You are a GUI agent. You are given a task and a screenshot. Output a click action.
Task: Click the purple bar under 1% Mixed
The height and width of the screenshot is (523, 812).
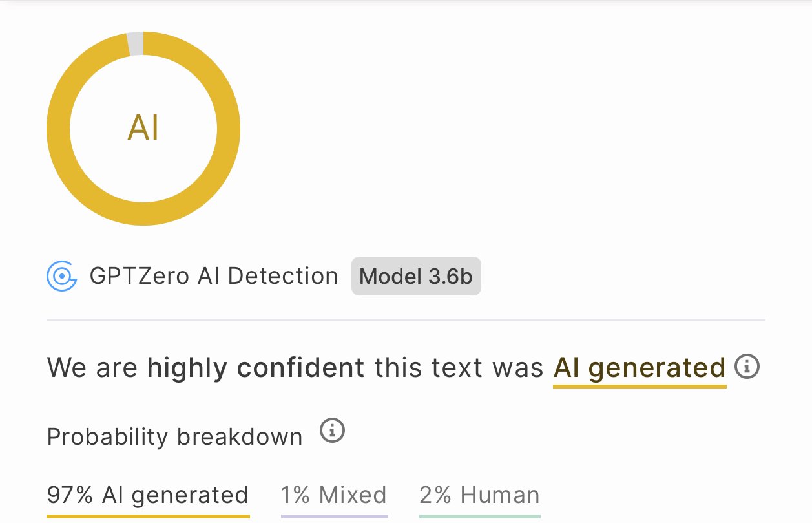point(335,516)
